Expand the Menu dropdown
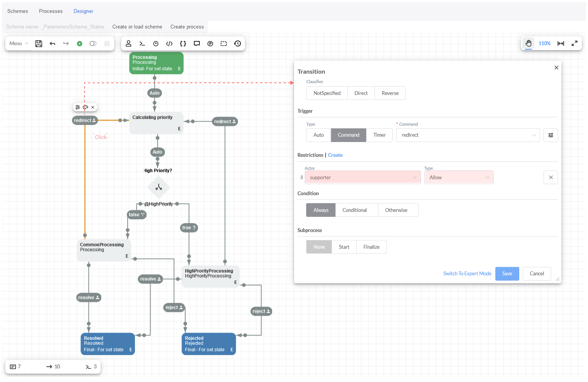 pos(19,44)
